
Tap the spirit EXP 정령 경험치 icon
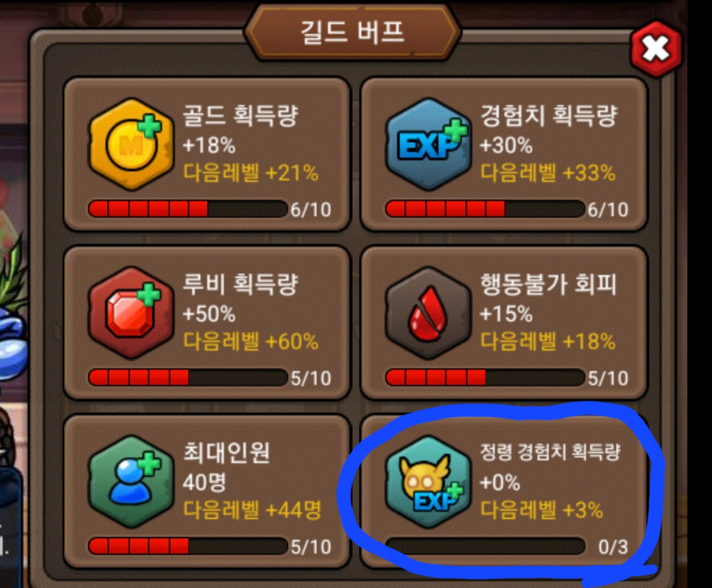(x=429, y=481)
